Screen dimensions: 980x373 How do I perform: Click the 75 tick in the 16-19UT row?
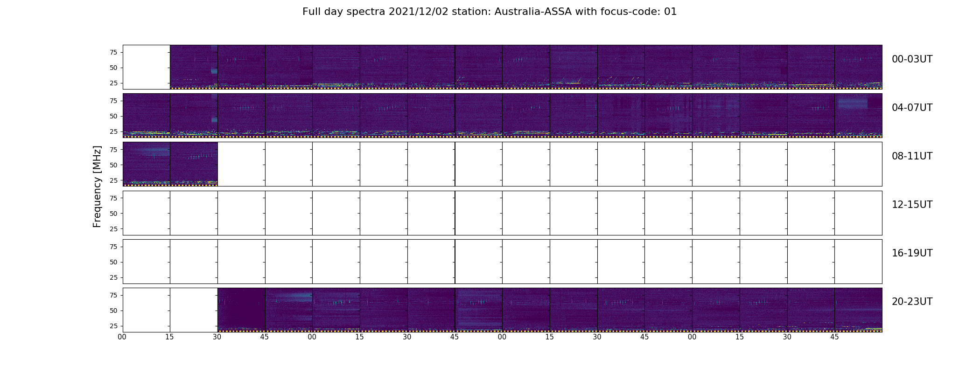(113, 247)
